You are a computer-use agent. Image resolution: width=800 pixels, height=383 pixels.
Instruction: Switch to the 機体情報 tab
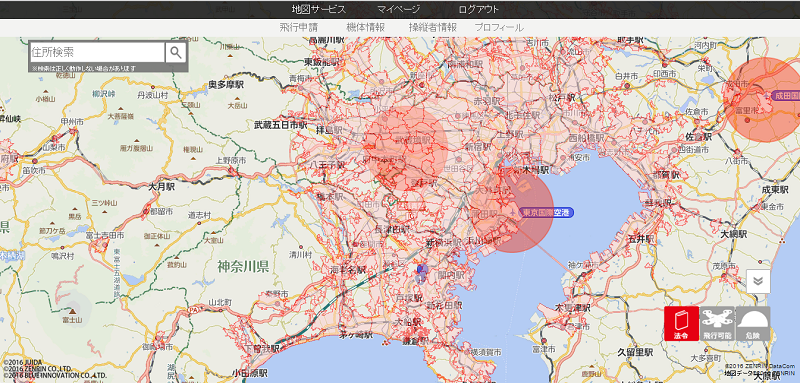coord(365,28)
